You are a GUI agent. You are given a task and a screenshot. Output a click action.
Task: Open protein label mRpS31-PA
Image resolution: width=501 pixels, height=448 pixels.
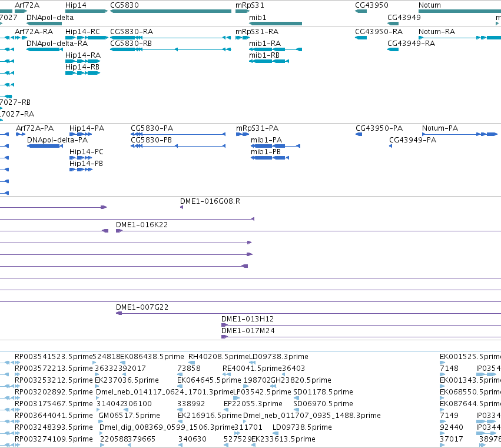257,128
